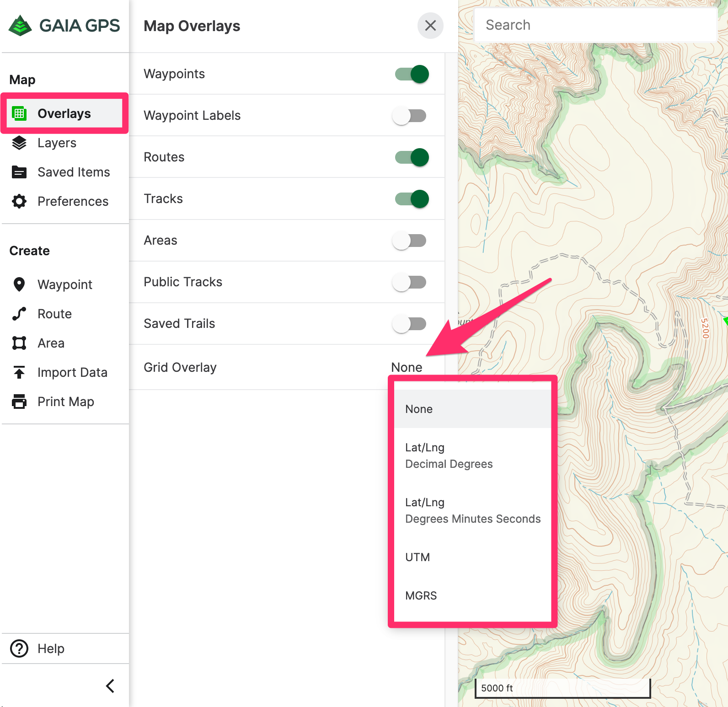Select the UTM grid option
728x707 pixels.
[x=473, y=557]
